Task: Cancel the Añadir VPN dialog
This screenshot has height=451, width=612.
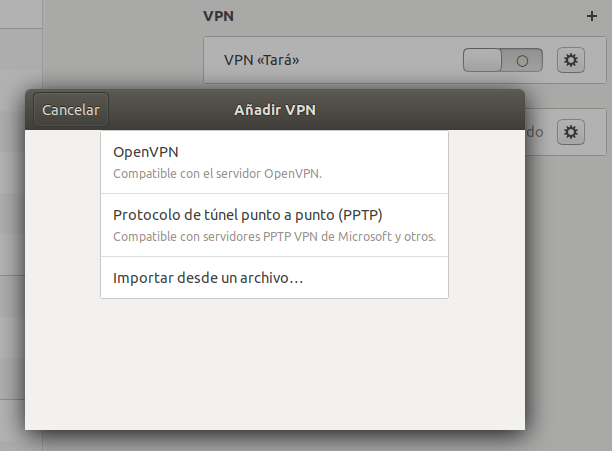Action: tap(71, 110)
